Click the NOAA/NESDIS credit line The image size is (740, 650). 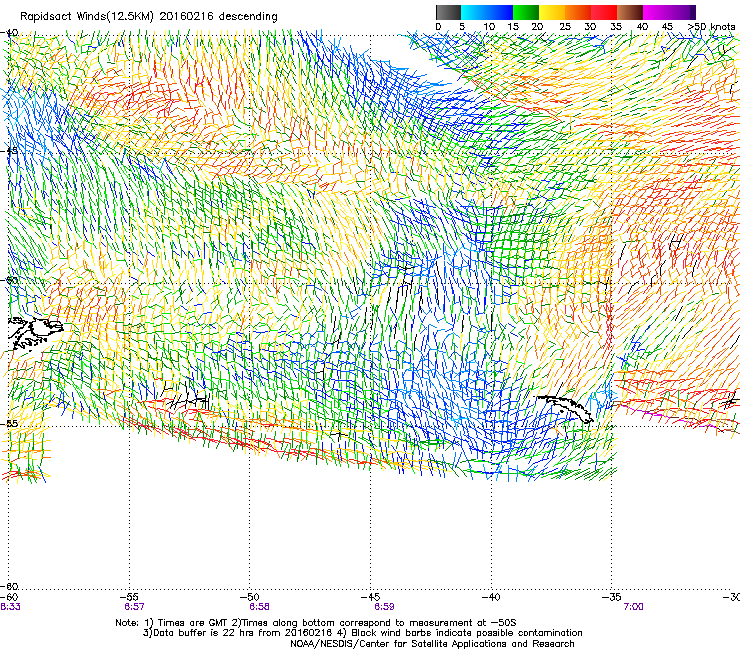(x=432, y=644)
